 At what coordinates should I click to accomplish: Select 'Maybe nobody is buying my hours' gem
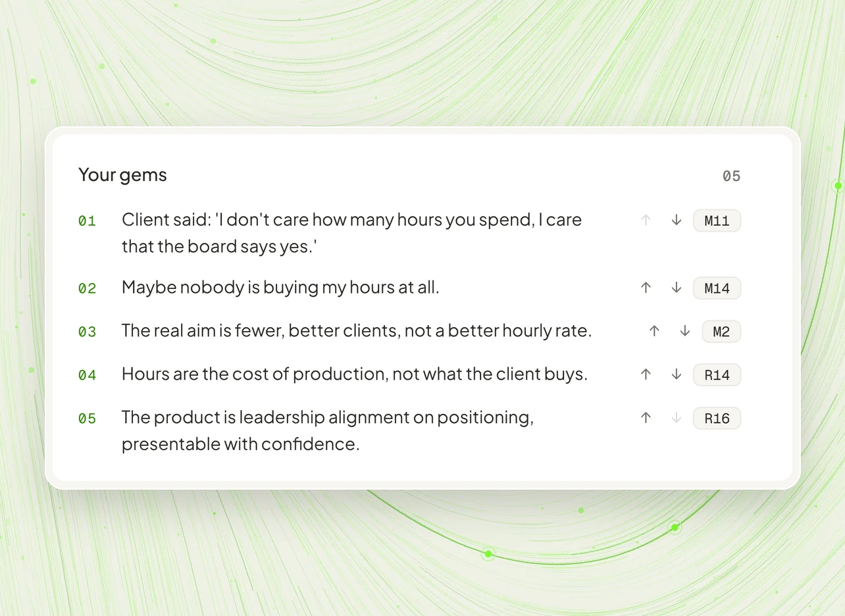(x=280, y=288)
